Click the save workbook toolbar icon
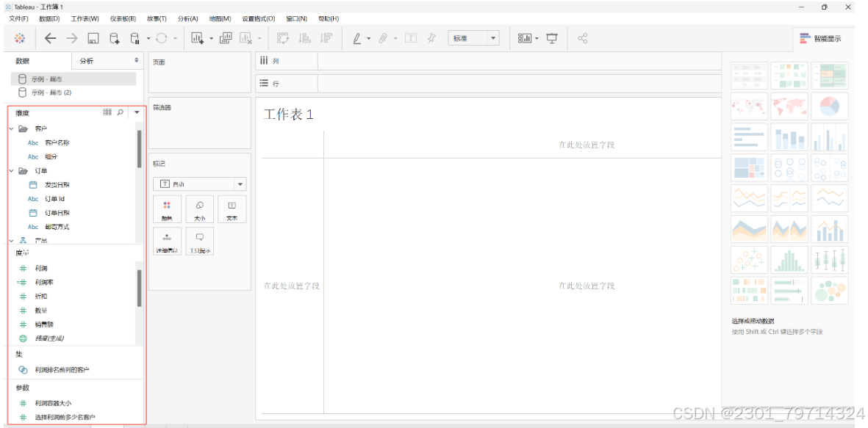 [93, 38]
